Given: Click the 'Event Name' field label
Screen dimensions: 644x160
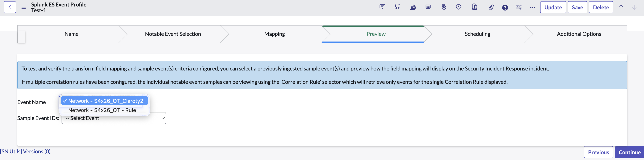Looking at the screenshot, I should pos(31,102).
